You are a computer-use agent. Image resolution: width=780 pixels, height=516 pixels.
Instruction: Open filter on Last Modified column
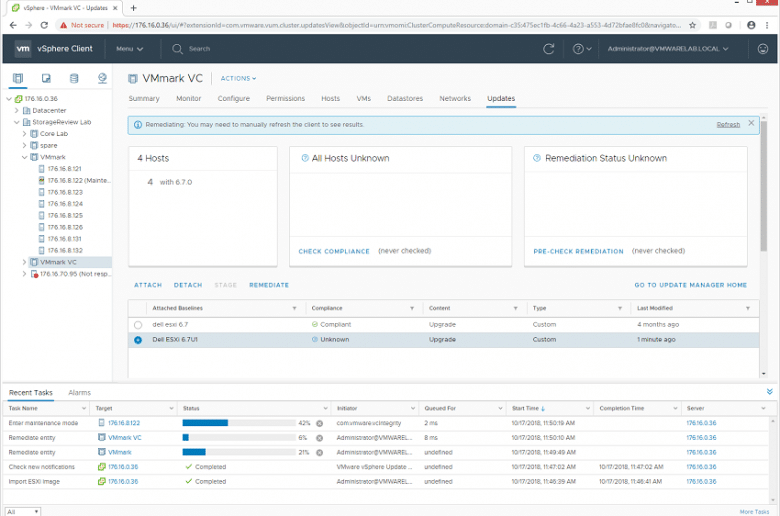pyautogui.click(x=748, y=309)
